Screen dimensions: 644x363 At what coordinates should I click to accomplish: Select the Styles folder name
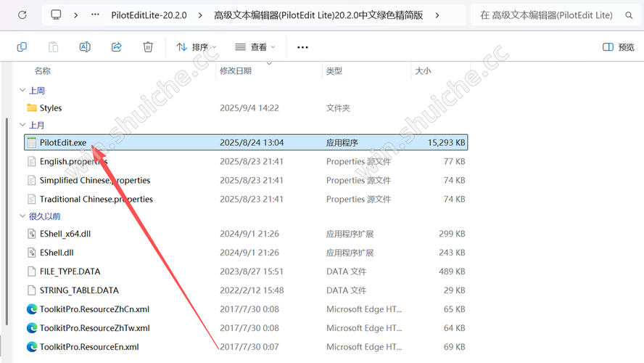(51, 108)
